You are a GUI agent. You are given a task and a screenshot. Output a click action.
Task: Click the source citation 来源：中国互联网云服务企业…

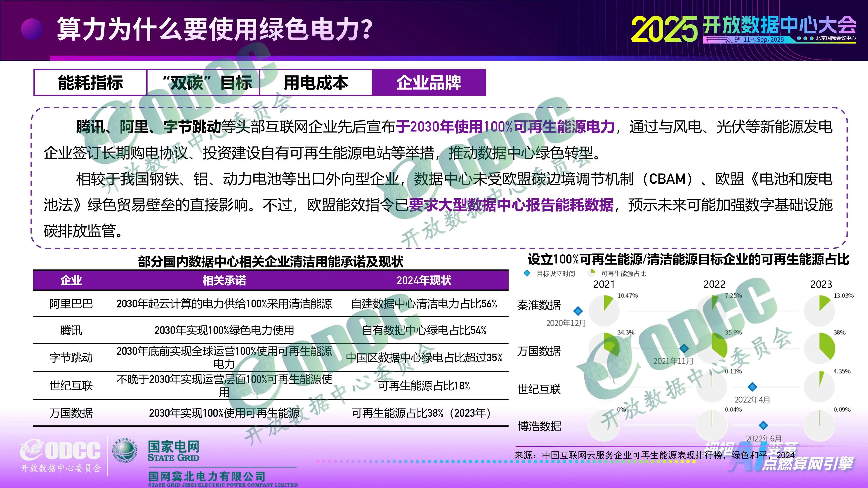tap(655, 455)
